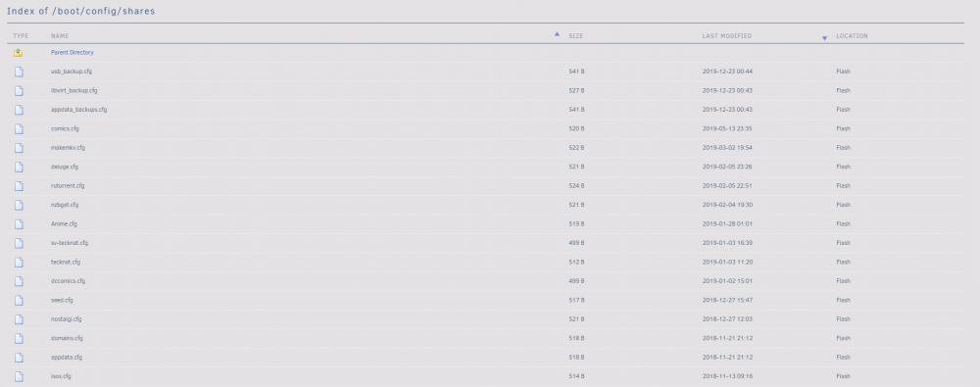980x387 pixels.
Task: Click the 2019-01-28 01:01 modified date
Action: [727, 223]
